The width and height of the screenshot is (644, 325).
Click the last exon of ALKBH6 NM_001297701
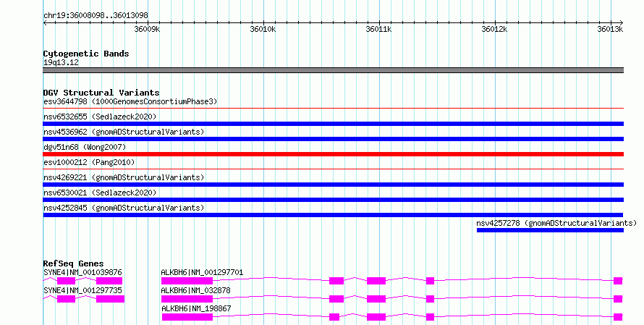click(x=618, y=281)
